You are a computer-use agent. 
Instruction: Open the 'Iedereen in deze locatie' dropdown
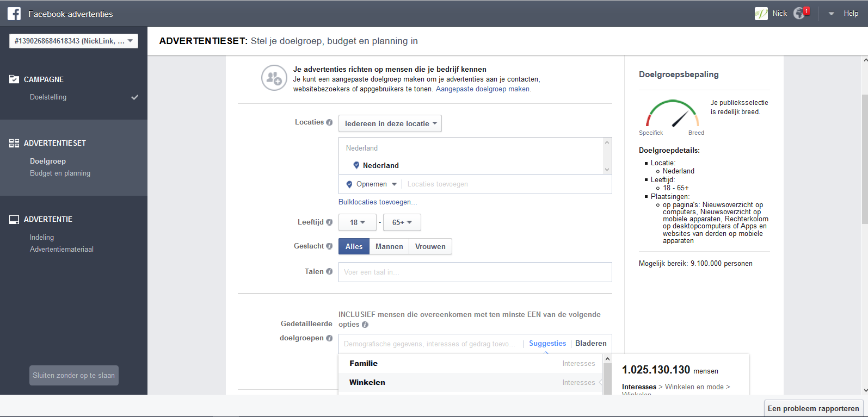pos(390,123)
